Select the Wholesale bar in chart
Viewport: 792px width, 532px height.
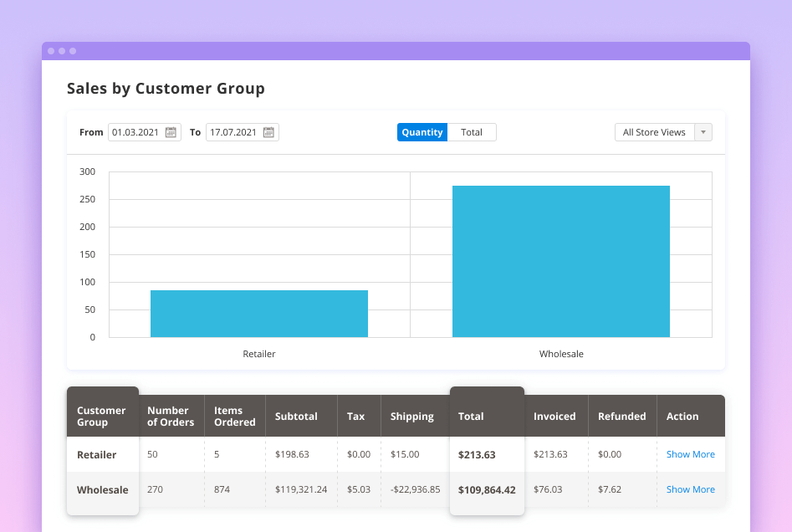click(x=561, y=261)
